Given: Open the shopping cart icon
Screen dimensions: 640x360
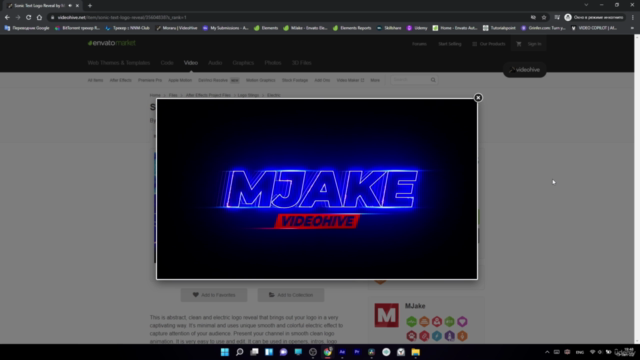Looking at the screenshot, I should [x=519, y=44].
